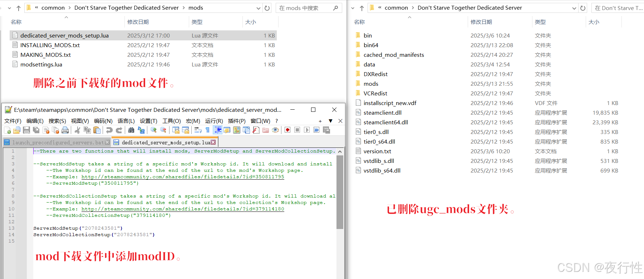Expand address history in Dedicated Server window
The image size is (644, 279).
click(x=574, y=8)
